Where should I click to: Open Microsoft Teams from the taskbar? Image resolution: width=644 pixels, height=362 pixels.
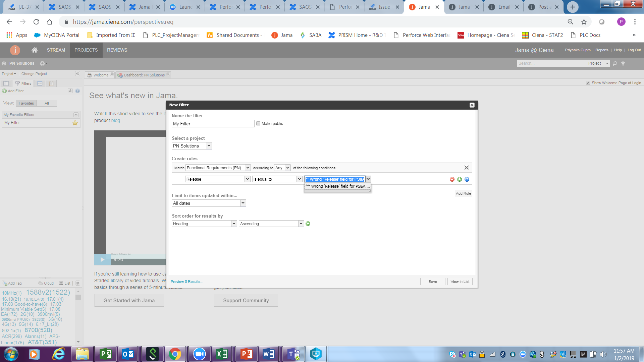[x=294, y=354]
